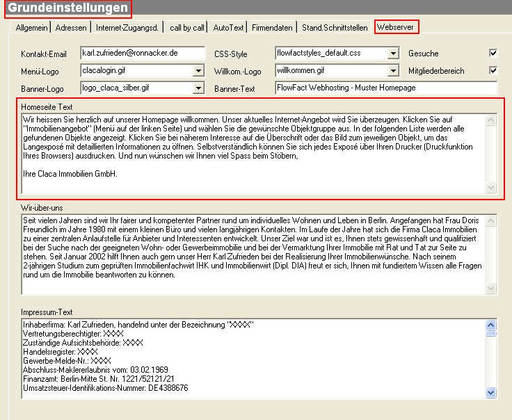Click the willkommen.gif field

click(332, 70)
